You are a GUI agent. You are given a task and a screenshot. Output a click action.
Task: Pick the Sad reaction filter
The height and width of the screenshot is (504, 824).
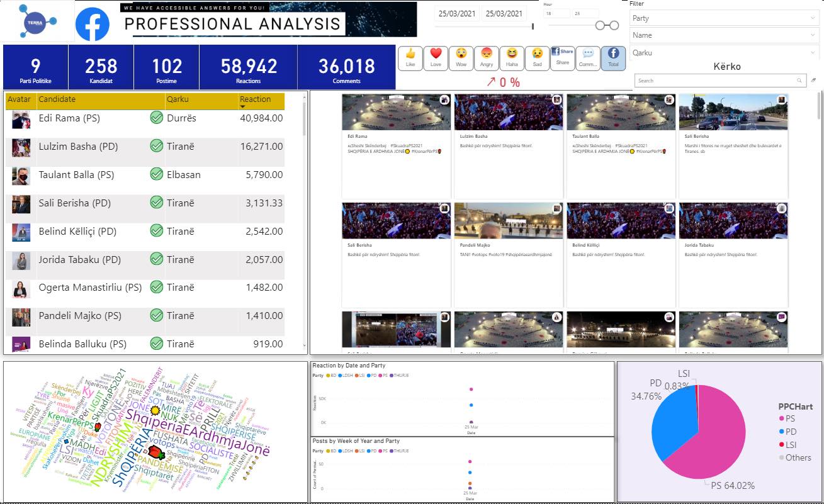click(x=537, y=58)
